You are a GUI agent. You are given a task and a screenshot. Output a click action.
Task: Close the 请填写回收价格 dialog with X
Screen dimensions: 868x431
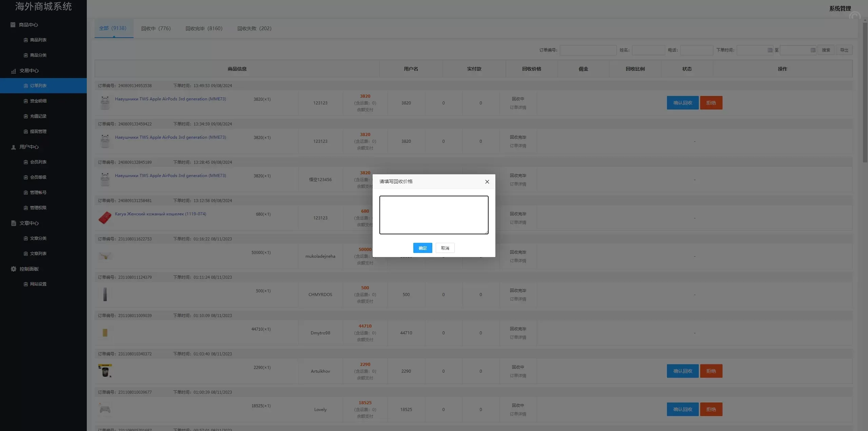coord(487,182)
